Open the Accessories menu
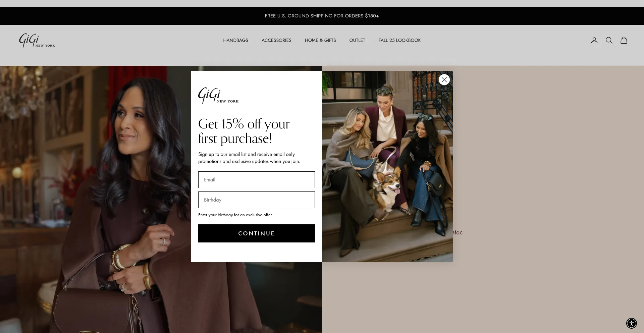Image resolution: width=644 pixels, height=333 pixels. (x=276, y=40)
